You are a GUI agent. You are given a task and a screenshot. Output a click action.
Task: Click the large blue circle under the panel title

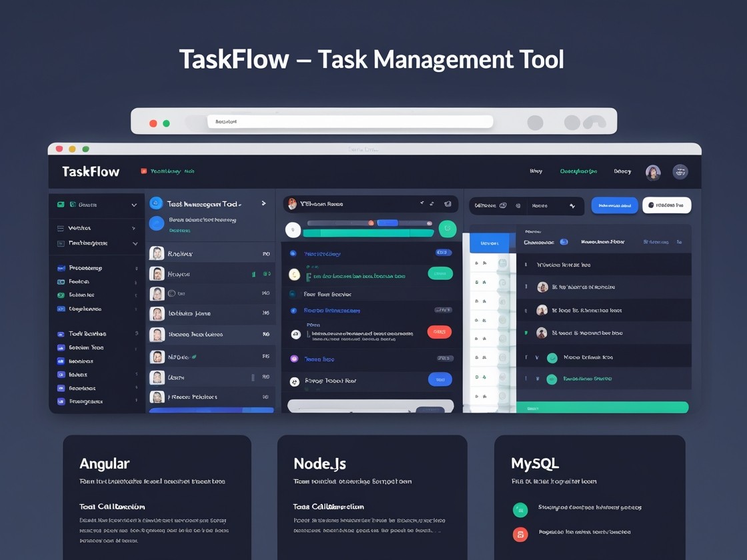pos(157,223)
